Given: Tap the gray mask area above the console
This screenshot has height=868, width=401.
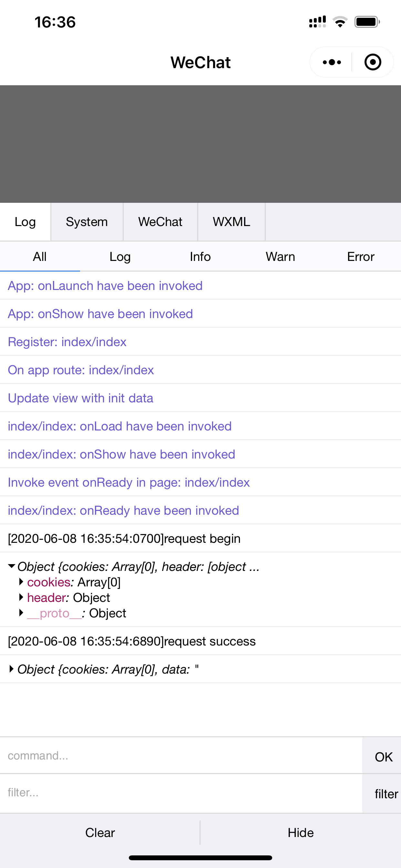Looking at the screenshot, I should [200, 144].
